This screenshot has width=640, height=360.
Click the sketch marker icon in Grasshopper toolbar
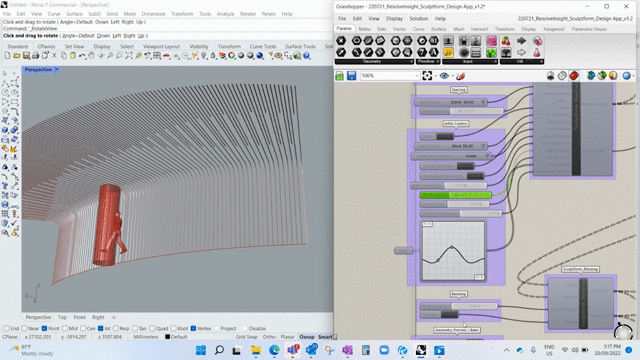(460, 76)
